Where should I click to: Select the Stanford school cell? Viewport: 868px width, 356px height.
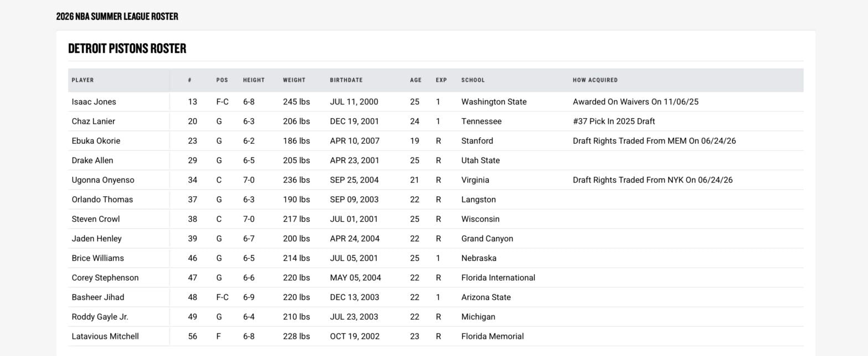[x=477, y=141]
